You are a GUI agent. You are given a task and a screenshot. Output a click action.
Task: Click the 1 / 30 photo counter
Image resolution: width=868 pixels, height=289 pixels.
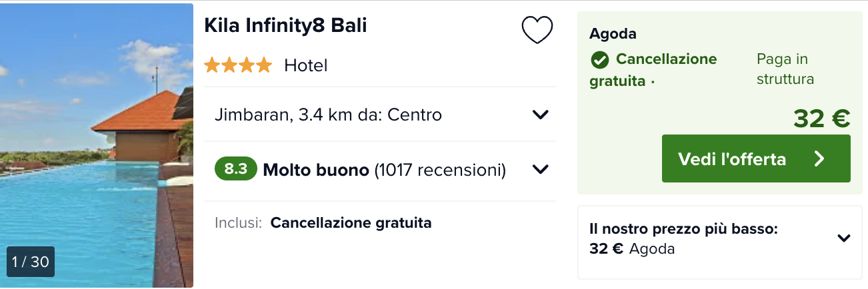(x=31, y=262)
